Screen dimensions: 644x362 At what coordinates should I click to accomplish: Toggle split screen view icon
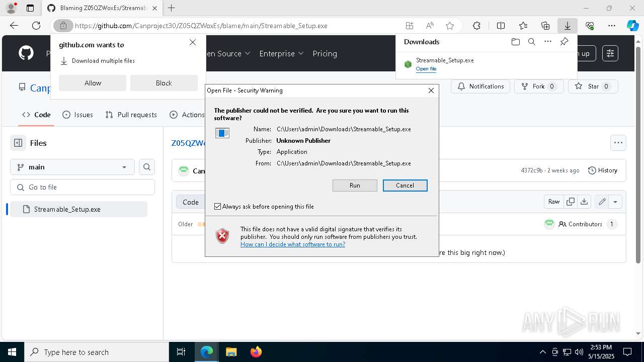(x=501, y=26)
